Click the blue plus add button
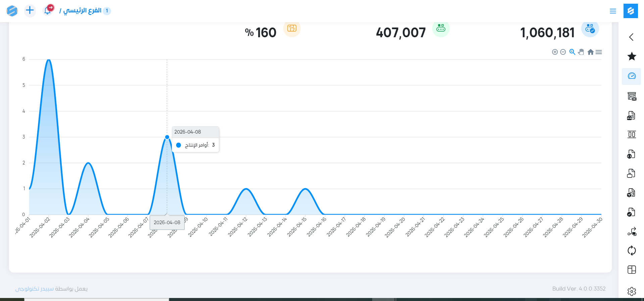 pos(30,11)
